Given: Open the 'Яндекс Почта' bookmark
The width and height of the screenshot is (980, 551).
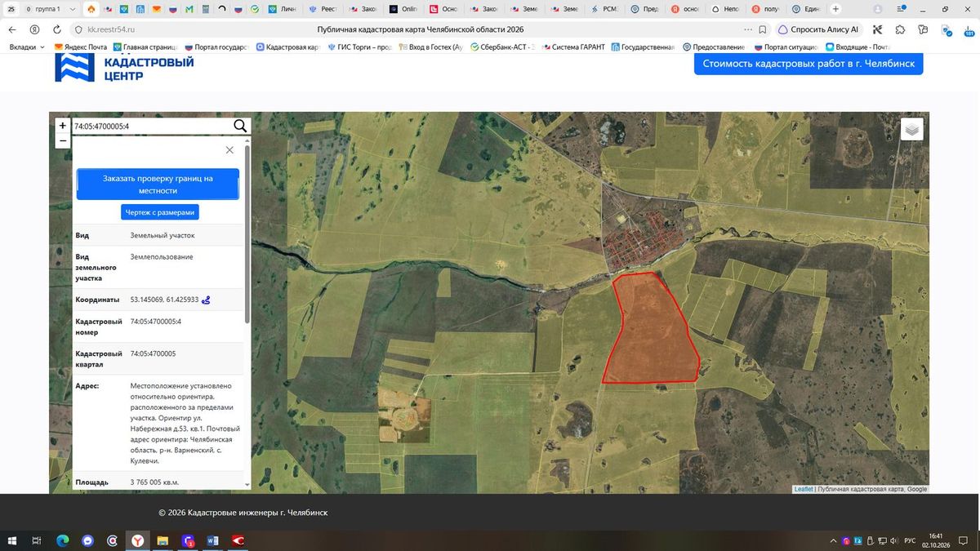Looking at the screenshot, I should pos(81,47).
